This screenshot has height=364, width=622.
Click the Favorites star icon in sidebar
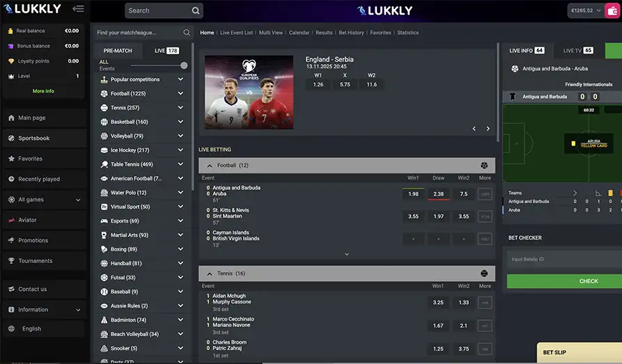point(11,159)
